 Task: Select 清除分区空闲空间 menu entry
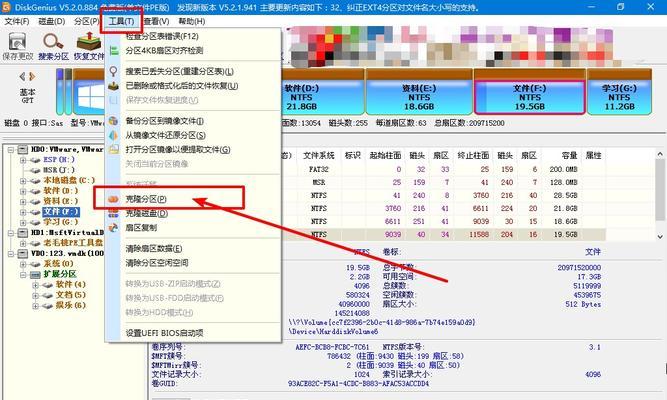tap(157, 263)
